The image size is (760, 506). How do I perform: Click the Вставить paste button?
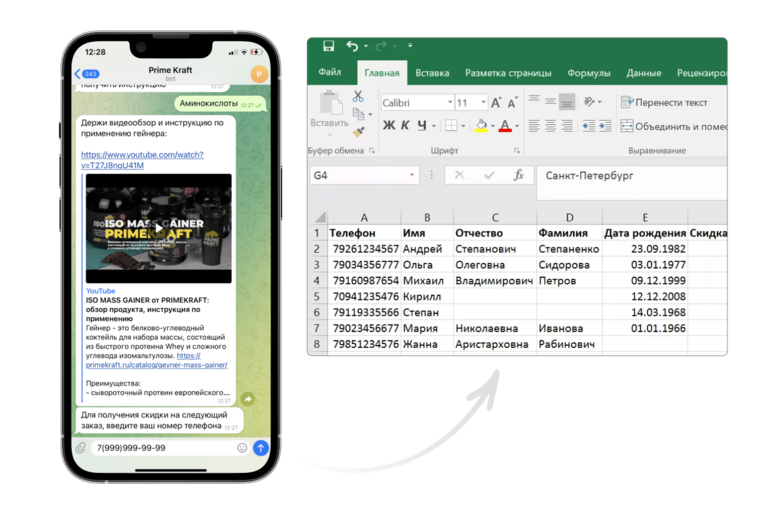pos(330,111)
